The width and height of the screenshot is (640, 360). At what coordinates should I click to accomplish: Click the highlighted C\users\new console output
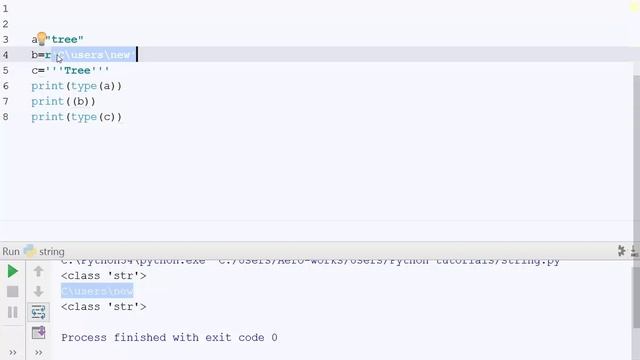pyautogui.click(x=97, y=291)
